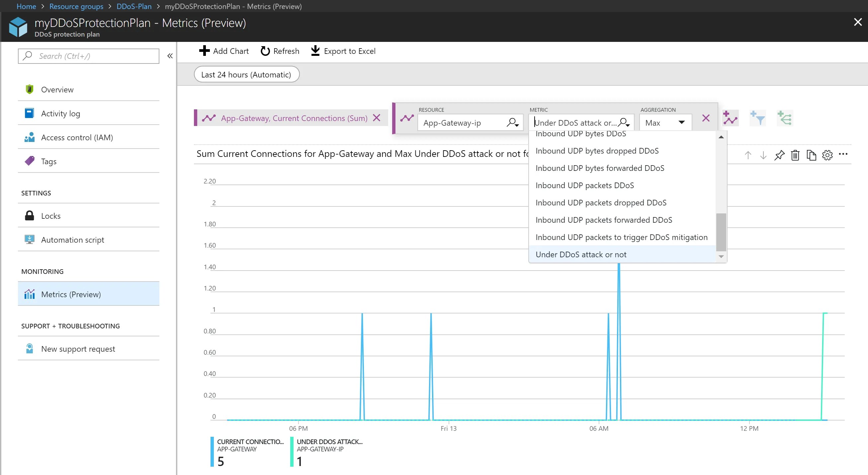Choose Inbound UDP bytes dropped DDoS
868x475 pixels.
[622, 151]
